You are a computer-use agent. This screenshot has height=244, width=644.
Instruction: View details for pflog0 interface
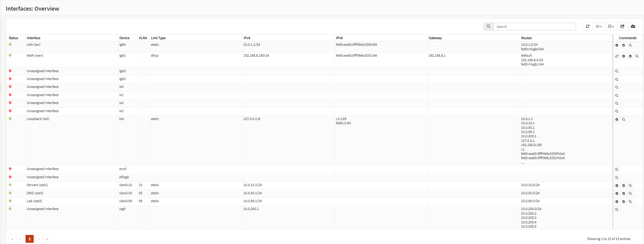click(617, 178)
